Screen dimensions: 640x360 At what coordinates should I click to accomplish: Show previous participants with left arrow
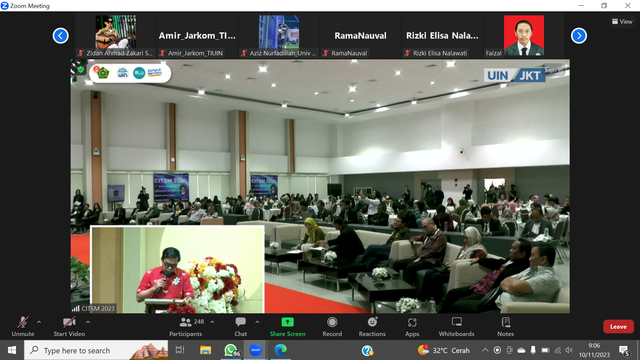pyautogui.click(x=60, y=36)
